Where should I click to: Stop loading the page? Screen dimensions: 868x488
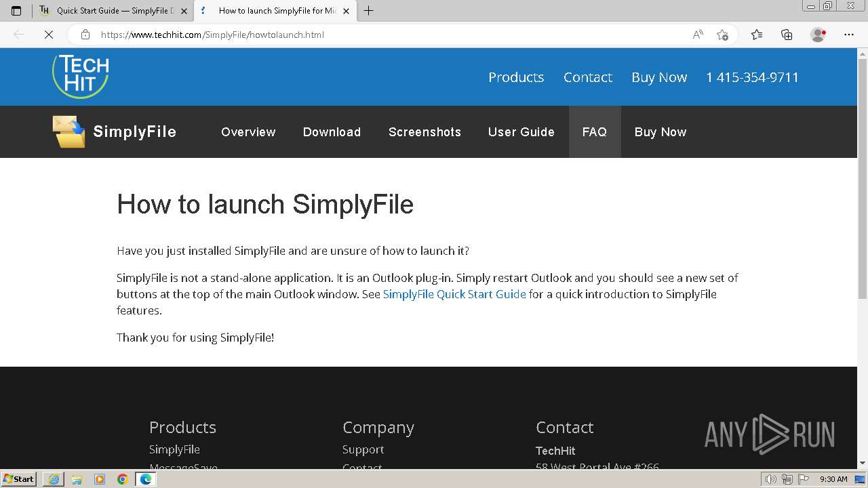point(48,35)
